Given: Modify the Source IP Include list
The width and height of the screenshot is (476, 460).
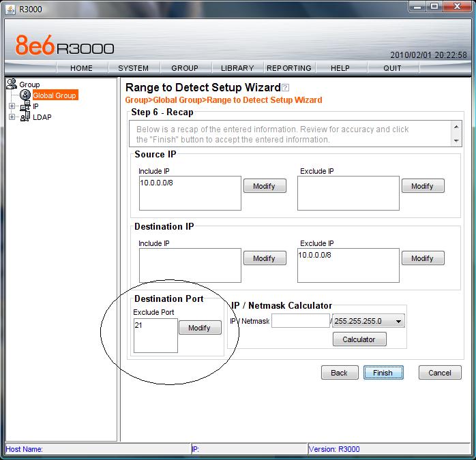Looking at the screenshot, I should pyautogui.click(x=264, y=186).
